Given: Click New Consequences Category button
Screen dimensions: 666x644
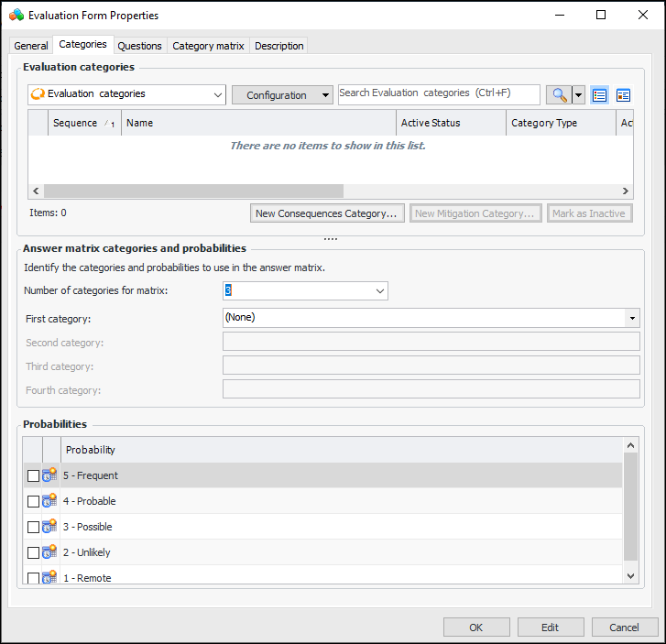Looking at the screenshot, I should point(327,213).
